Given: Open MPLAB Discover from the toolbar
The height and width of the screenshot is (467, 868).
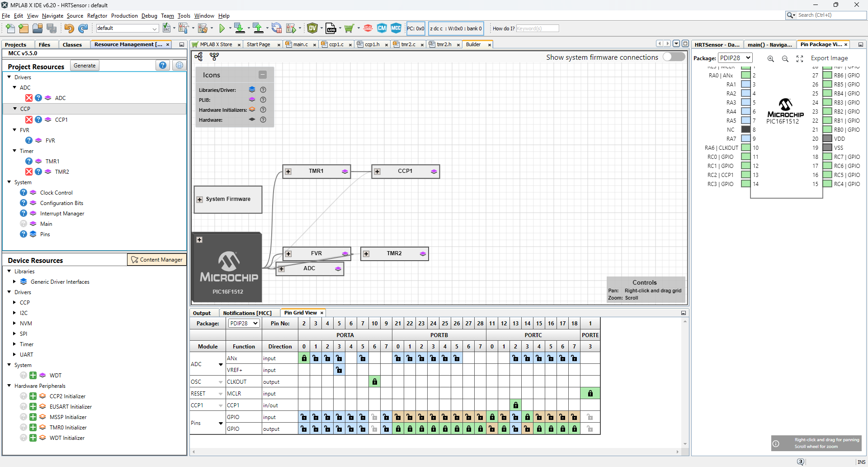Looking at the screenshot, I should point(368,29).
